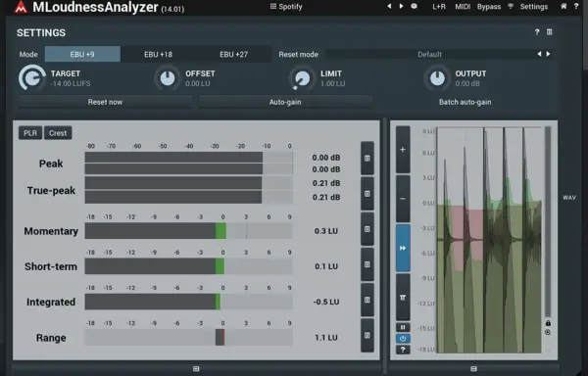Pause the loudness graph

click(403, 328)
